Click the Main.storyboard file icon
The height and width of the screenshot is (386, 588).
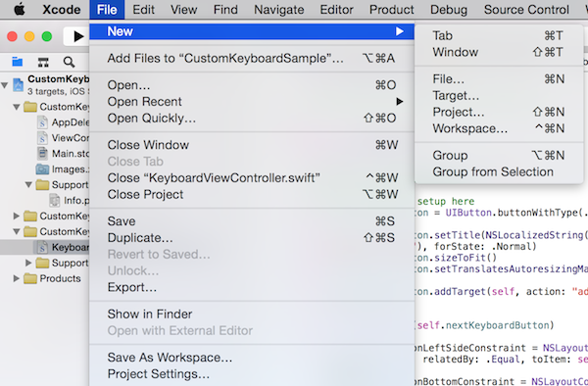click(x=42, y=153)
